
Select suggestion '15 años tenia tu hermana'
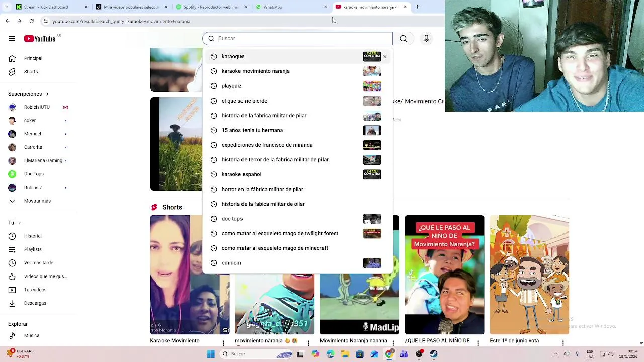click(297, 130)
